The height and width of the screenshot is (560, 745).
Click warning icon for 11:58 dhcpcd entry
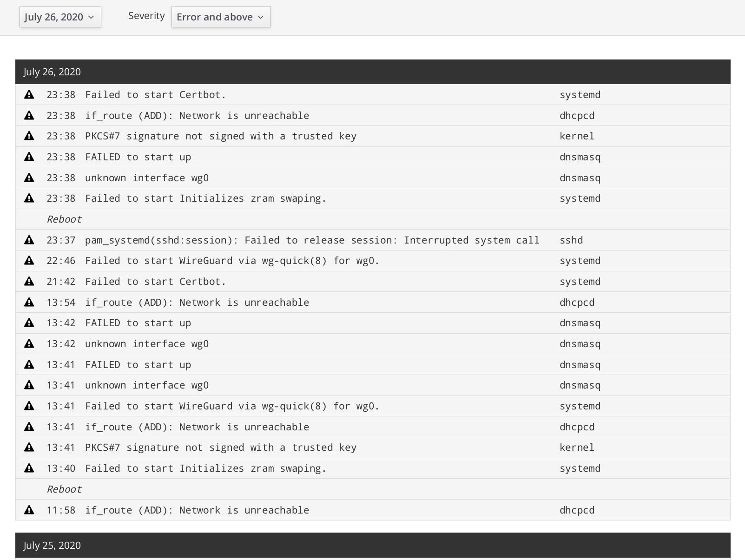[29, 510]
